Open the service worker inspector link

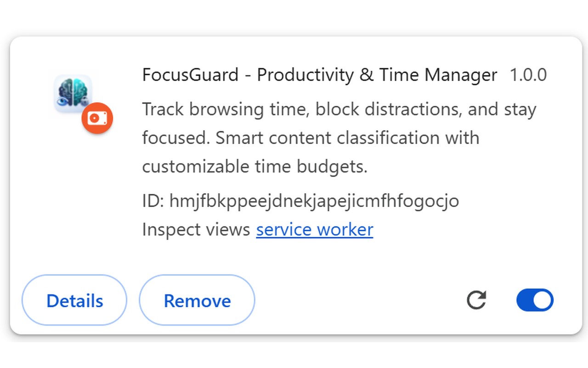(x=314, y=230)
